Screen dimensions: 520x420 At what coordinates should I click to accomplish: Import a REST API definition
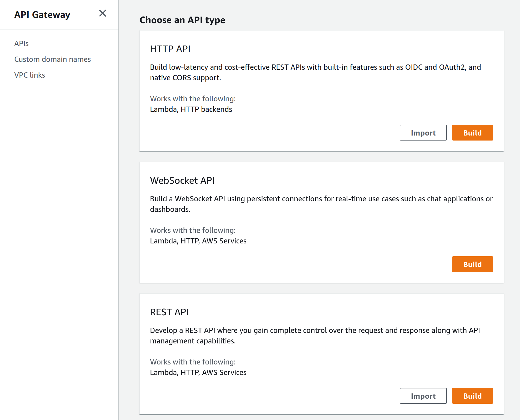tap(423, 396)
